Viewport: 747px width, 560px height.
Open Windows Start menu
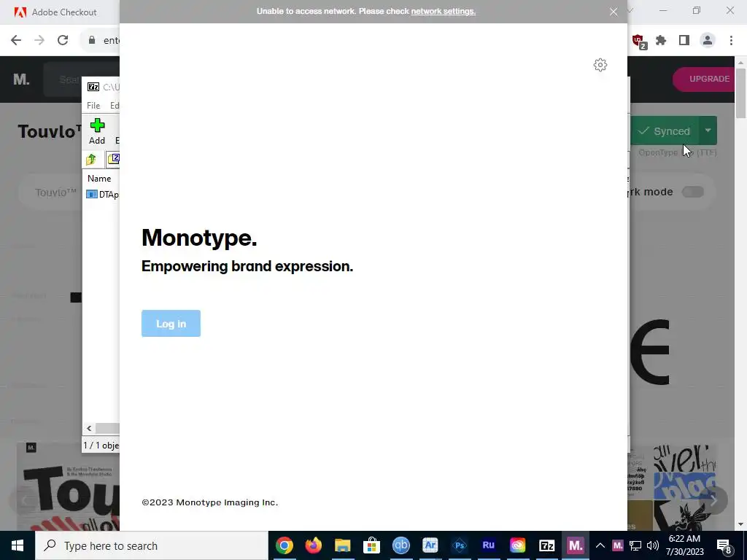tap(18, 545)
